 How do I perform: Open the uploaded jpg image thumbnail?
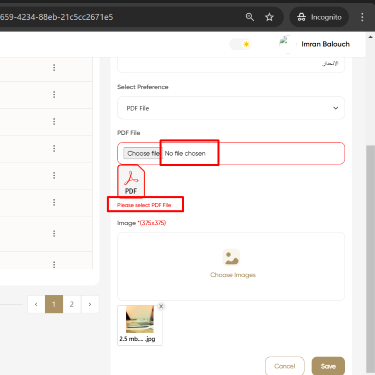pos(140,319)
